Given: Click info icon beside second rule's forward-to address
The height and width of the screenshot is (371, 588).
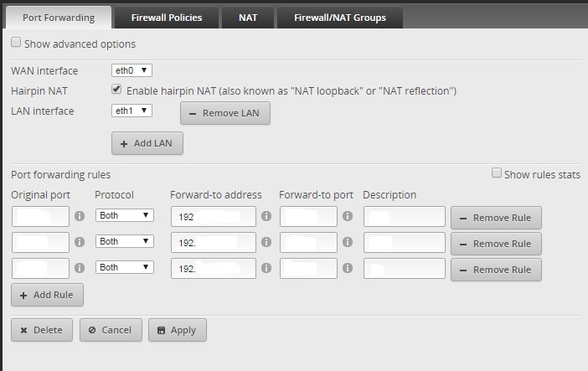Looking at the screenshot, I should tap(266, 242).
